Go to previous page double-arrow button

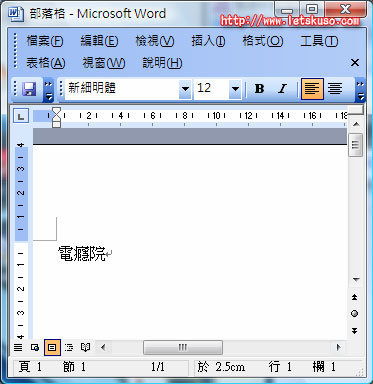click(x=355, y=297)
